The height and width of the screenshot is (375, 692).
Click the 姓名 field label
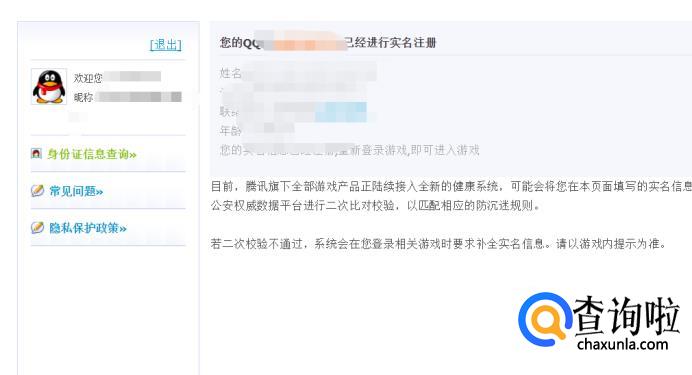[230, 73]
